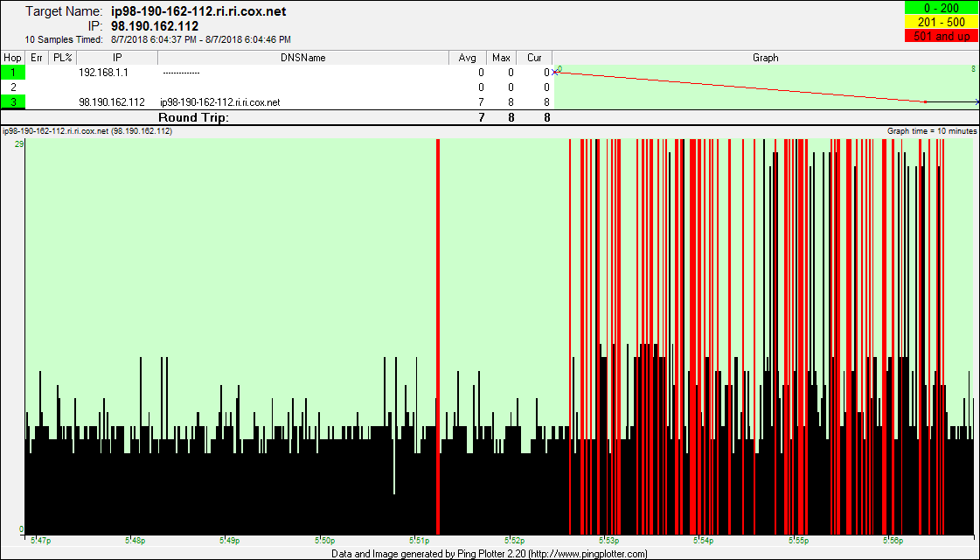Click the Cur column header
Image resolution: width=980 pixels, height=560 pixels.
(534, 58)
